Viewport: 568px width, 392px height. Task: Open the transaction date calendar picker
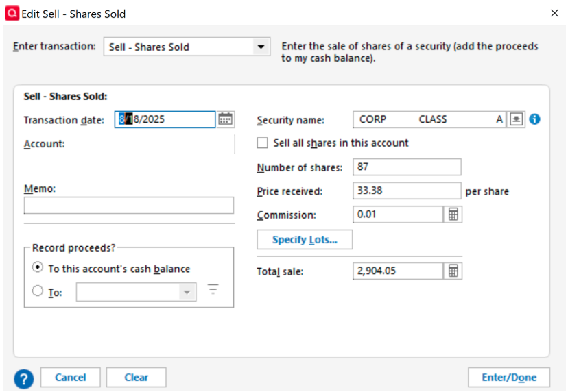tap(226, 119)
